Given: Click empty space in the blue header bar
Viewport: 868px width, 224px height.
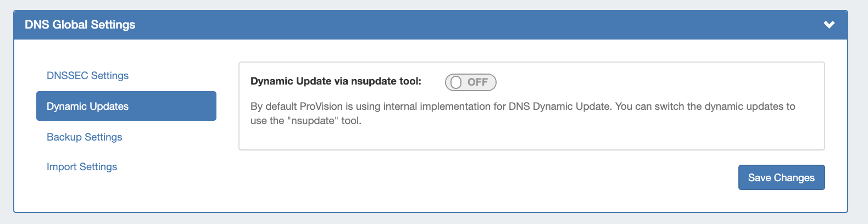Looking at the screenshot, I should 439,25.
